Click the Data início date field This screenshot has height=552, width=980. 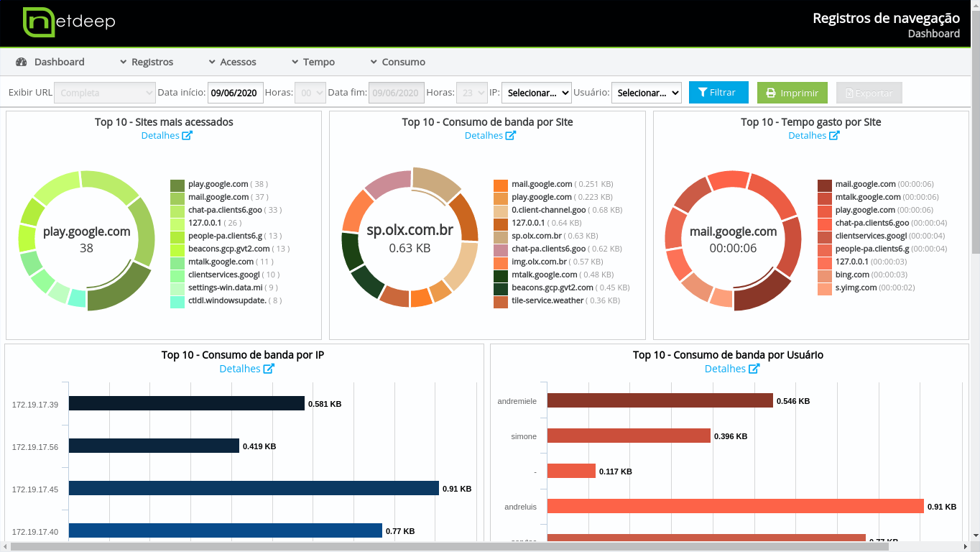(x=235, y=93)
